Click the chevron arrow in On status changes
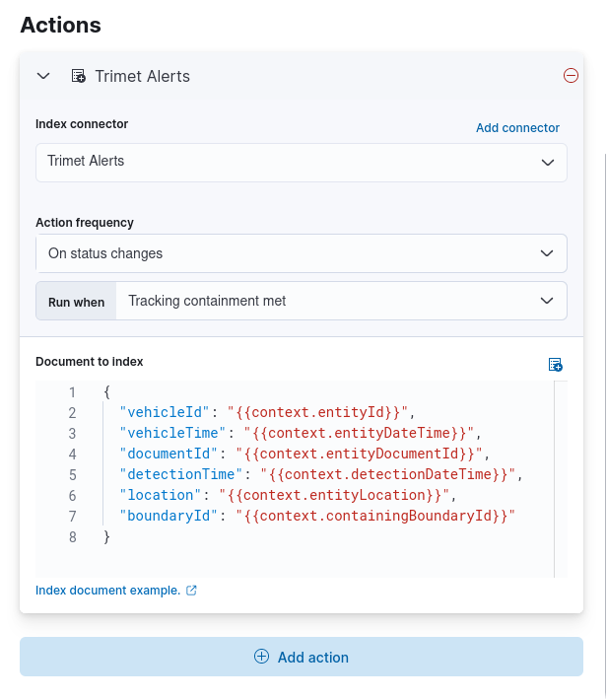This screenshot has height=700, width=607. tap(548, 253)
